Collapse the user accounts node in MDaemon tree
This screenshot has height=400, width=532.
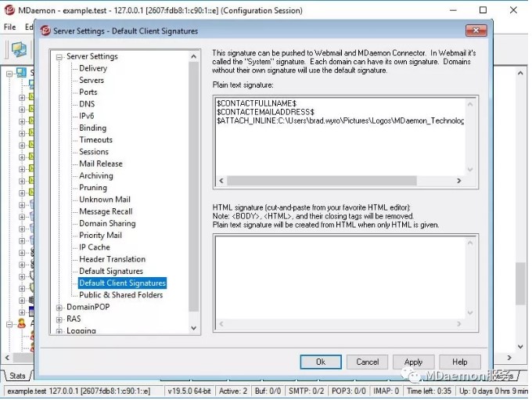click(9, 324)
